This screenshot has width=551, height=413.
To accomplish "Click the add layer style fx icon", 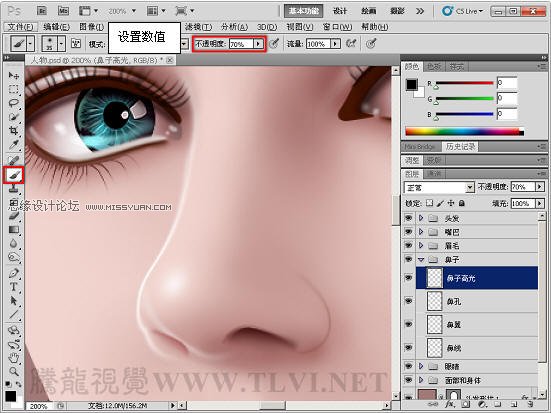I will click(x=449, y=404).
